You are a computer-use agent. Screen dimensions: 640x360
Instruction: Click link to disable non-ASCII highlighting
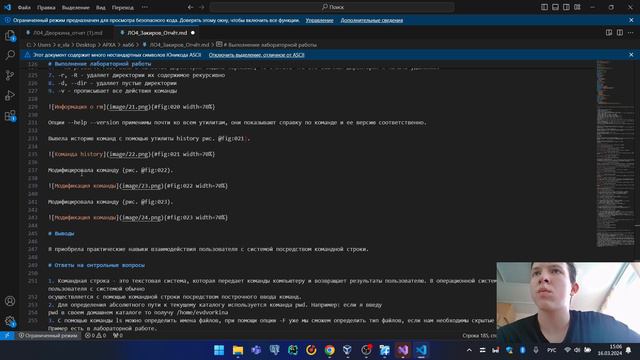pos(256,55)
